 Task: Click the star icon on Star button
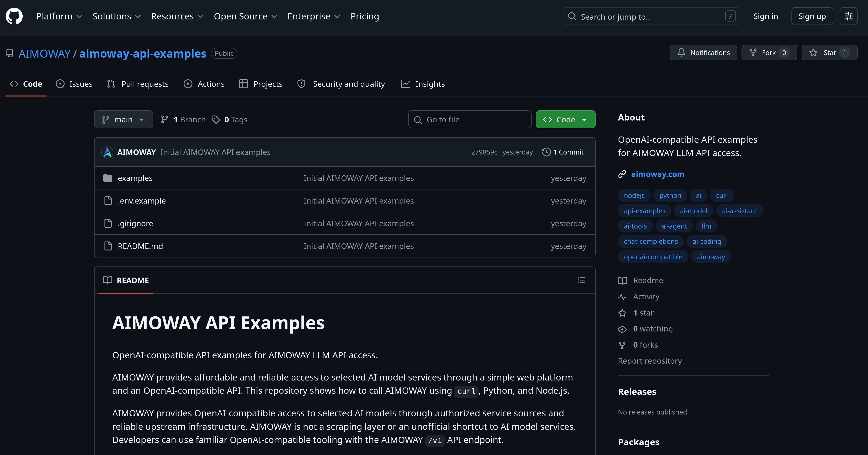click(x=813, y=53)
